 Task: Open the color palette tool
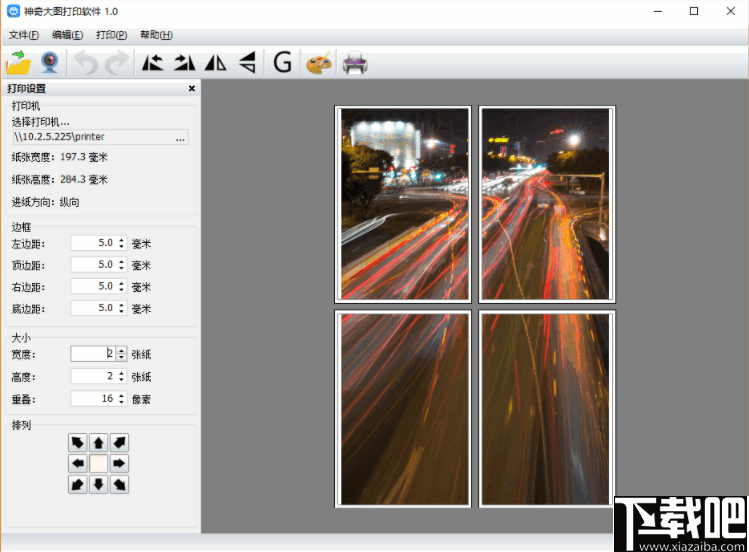[318, 63]
